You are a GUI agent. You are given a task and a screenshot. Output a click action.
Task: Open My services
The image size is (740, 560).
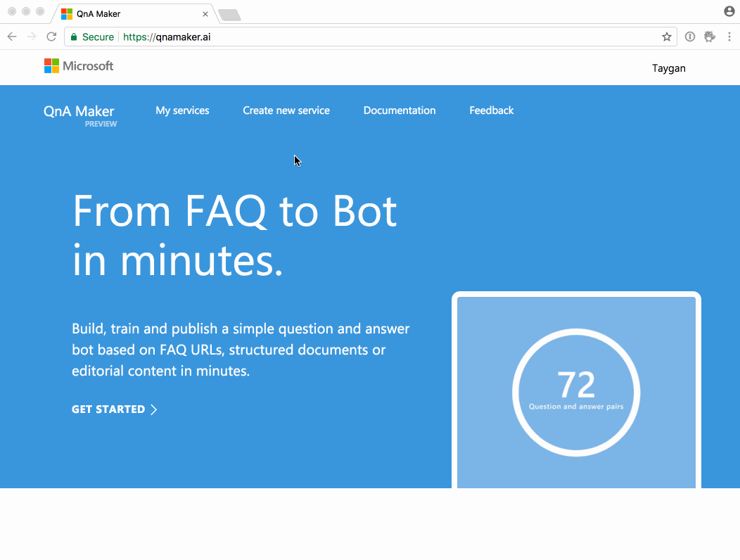(x=182, y=110)
